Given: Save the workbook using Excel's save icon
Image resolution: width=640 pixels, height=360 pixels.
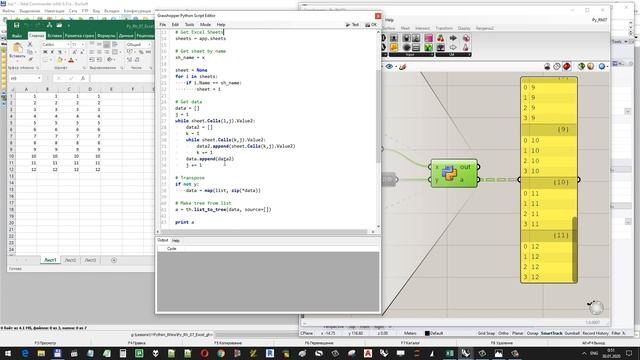Looking at the screenshot, I should click(17, 25).
